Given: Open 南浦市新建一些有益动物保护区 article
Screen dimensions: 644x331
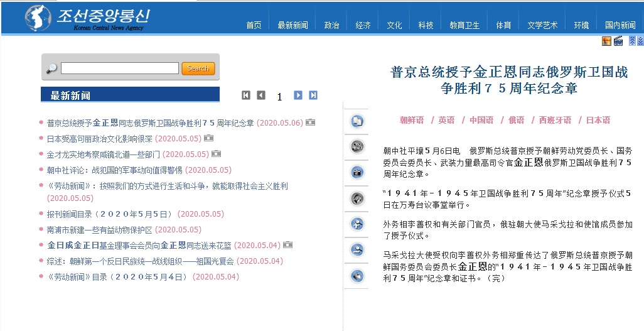Looking at the screenshot, I should pyautogui.click(x=99, y=229).
